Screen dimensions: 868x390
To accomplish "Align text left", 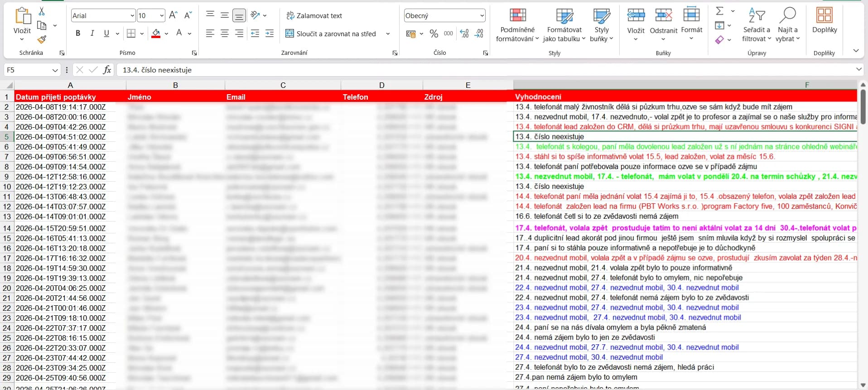I will 210,33.
